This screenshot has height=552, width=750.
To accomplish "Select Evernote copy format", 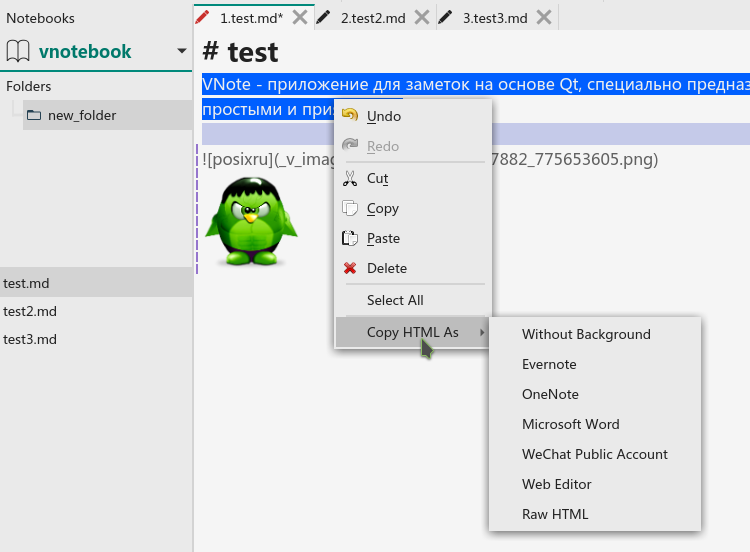I will tap(595, 364).
